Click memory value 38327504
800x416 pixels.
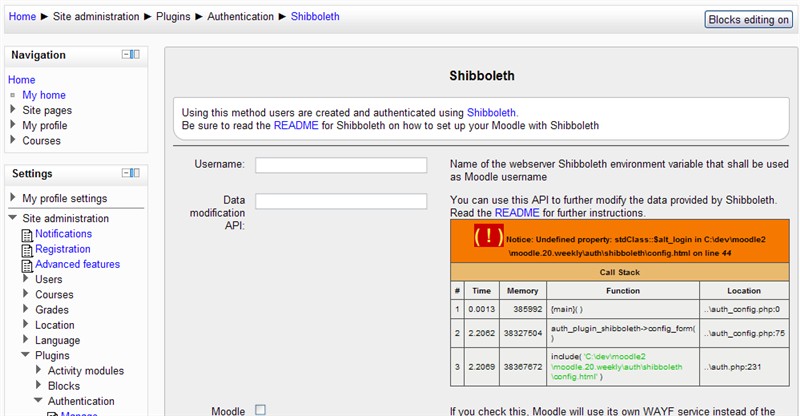pyautogui.click(x=523, y=333)
